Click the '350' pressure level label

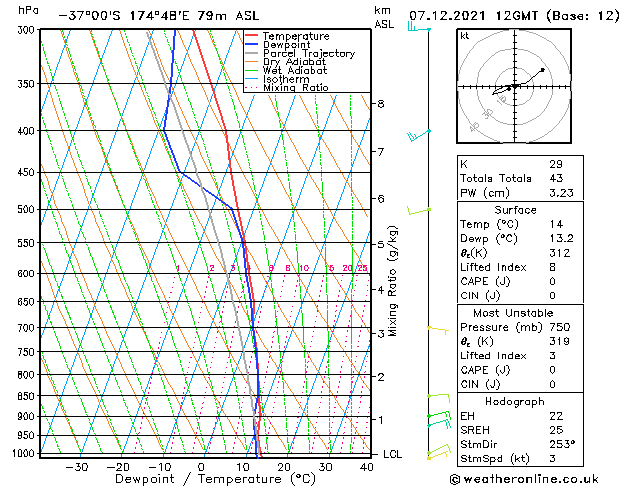tap(28, 84)
